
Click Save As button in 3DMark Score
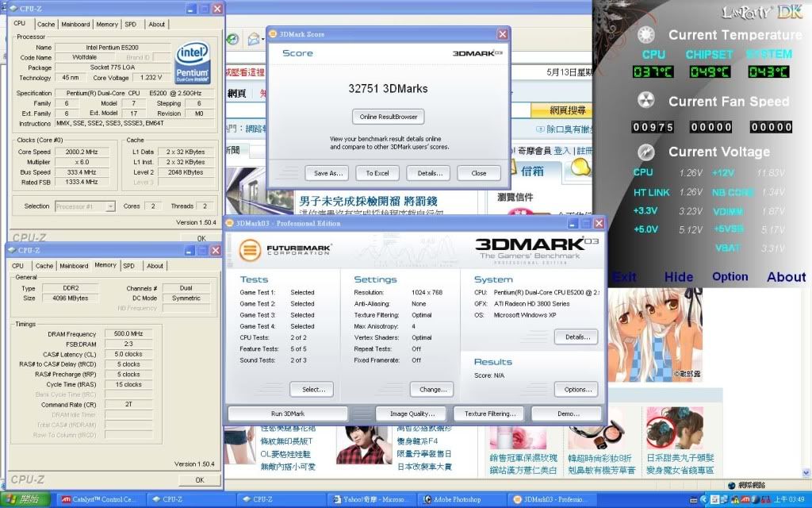coord(328,173)
